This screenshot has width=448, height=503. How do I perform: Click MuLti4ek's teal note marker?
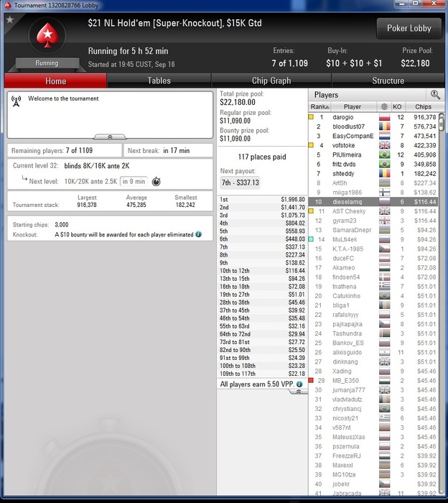click(x=311, y=239)
